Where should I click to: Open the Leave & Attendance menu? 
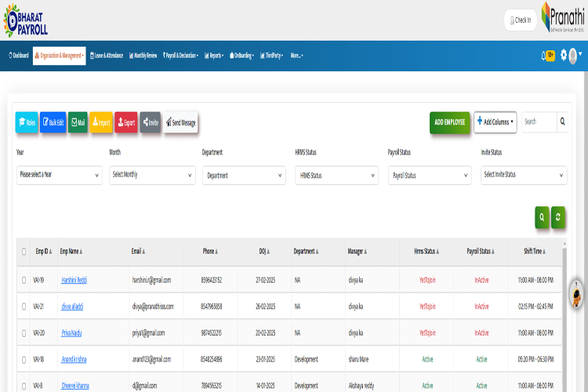pos(107,56)
